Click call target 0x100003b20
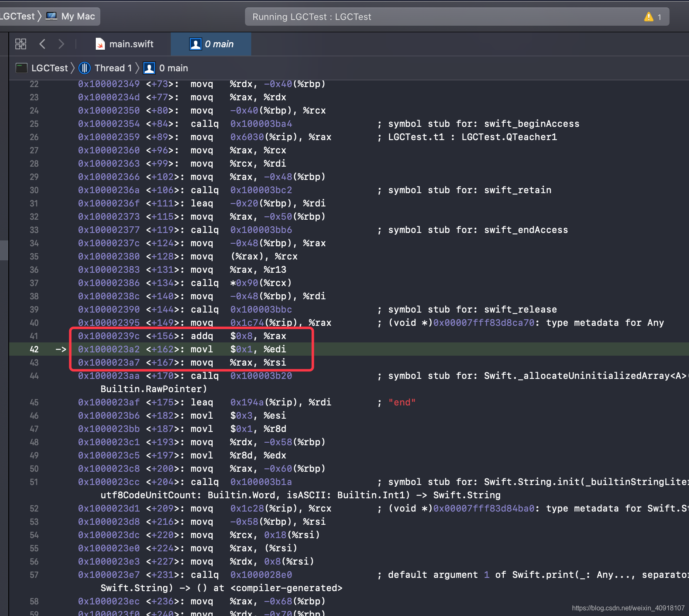The image size is (689, 616). (261, 376)
